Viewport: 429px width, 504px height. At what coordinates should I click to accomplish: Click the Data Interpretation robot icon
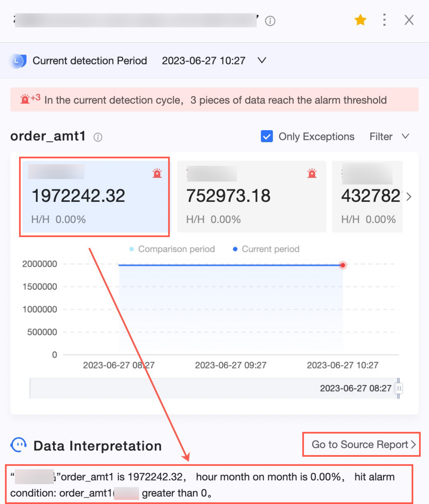tap(19, 445)
